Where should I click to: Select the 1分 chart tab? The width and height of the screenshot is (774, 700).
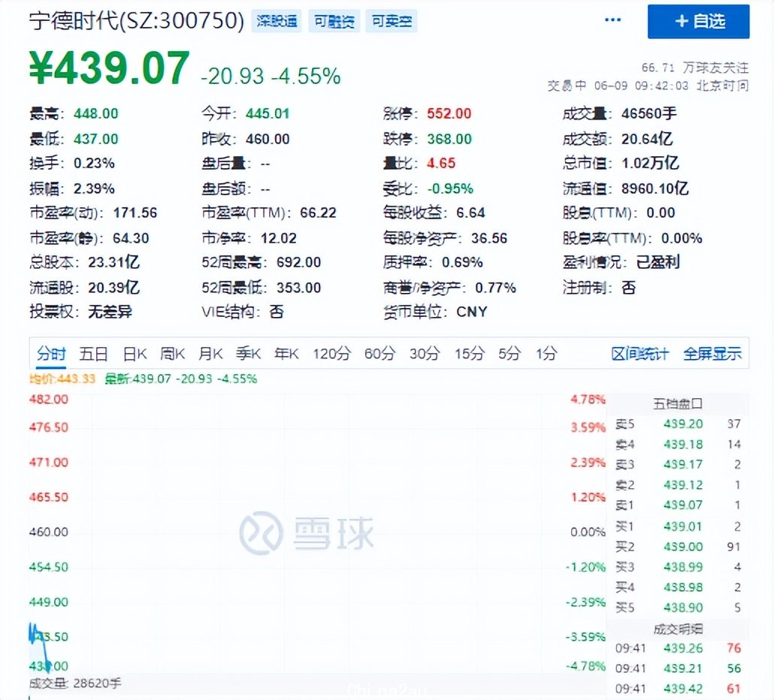pos(546,354)
